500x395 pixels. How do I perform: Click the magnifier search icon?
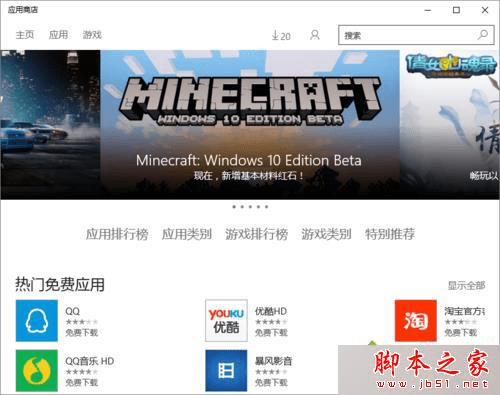[x=483, y=35]
